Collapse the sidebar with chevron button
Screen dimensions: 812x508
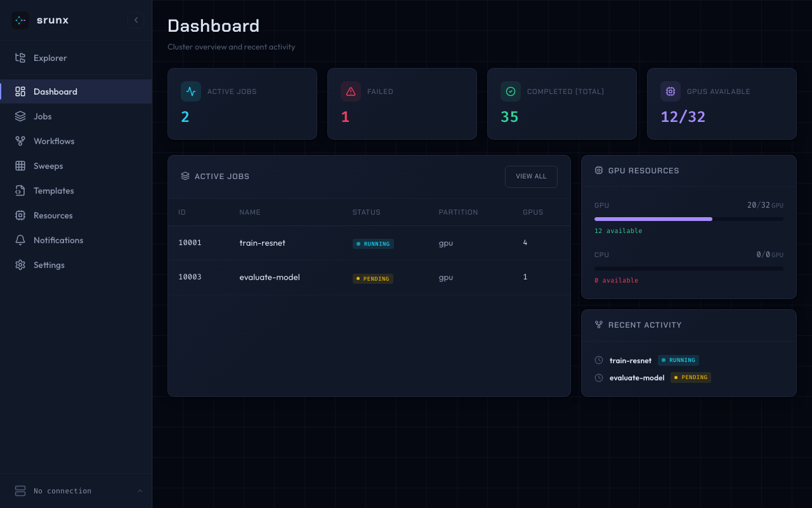coord(136,20)
